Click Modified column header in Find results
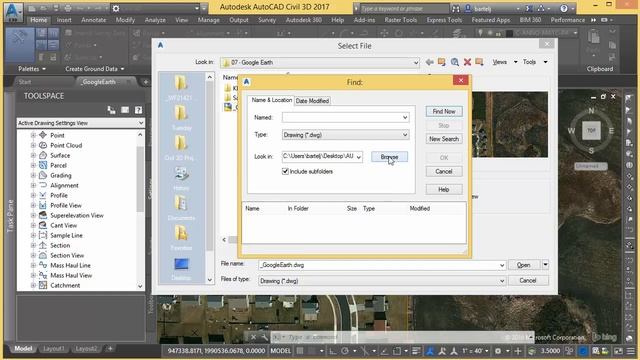640x360 pixels. point(420,209)
